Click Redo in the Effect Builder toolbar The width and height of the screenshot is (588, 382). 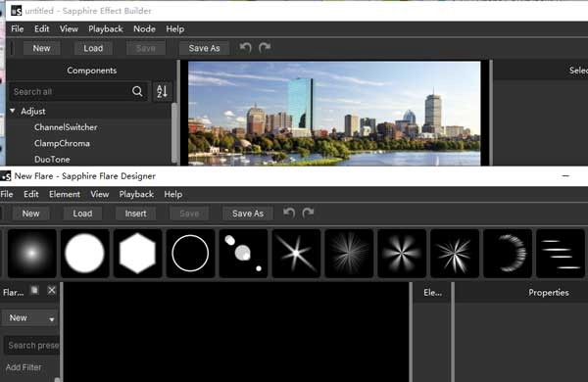point(265,48)
